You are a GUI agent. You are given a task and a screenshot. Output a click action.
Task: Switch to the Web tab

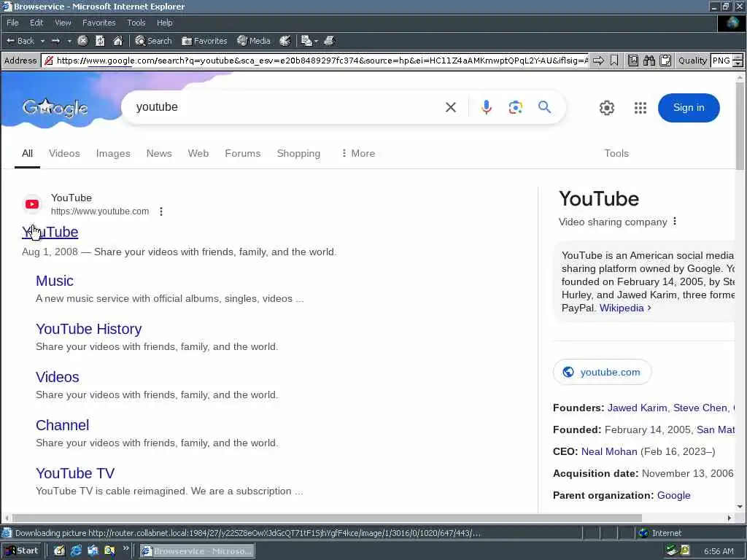click(x=198, y=153)
